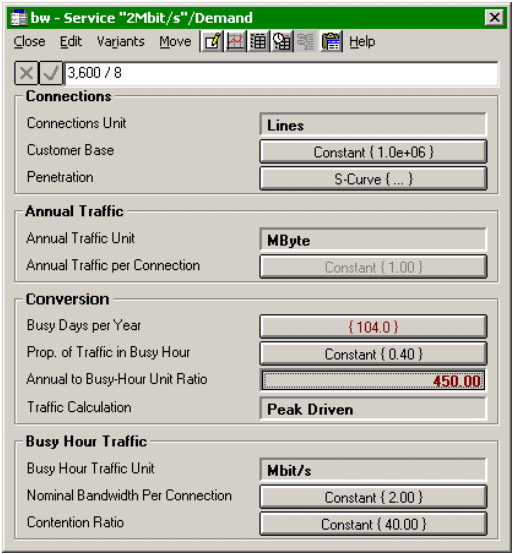Screen dimensions: 513x554
Task: Click the clipboard toolbar icon
Action: coord(331,42)
